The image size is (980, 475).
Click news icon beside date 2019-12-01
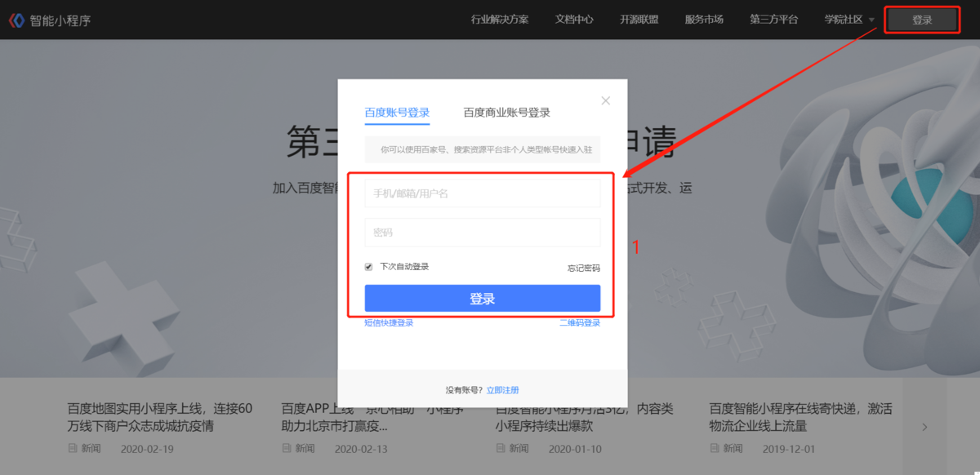click(715, 448)
